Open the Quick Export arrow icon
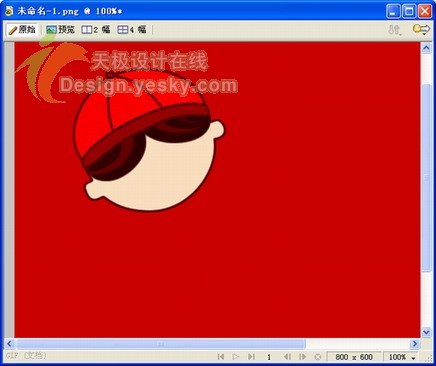Viewport: 436px width, 366px height. pos(421,29)
